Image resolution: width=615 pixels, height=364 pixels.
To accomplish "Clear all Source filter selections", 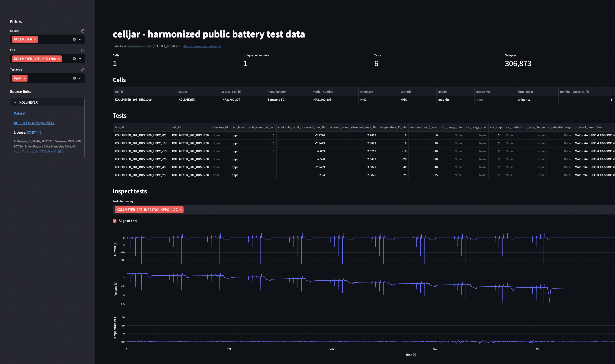I will (74, 39).
